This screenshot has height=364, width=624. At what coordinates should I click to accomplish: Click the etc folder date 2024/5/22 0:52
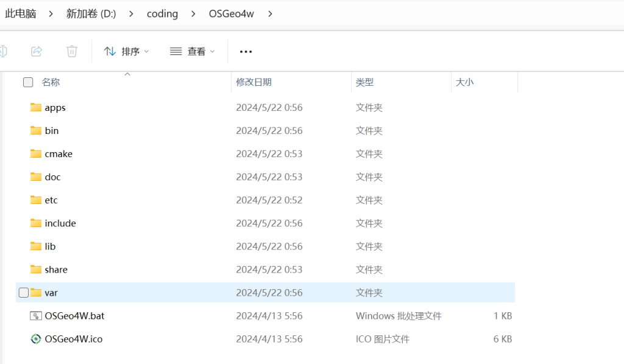tap(269, 200)
